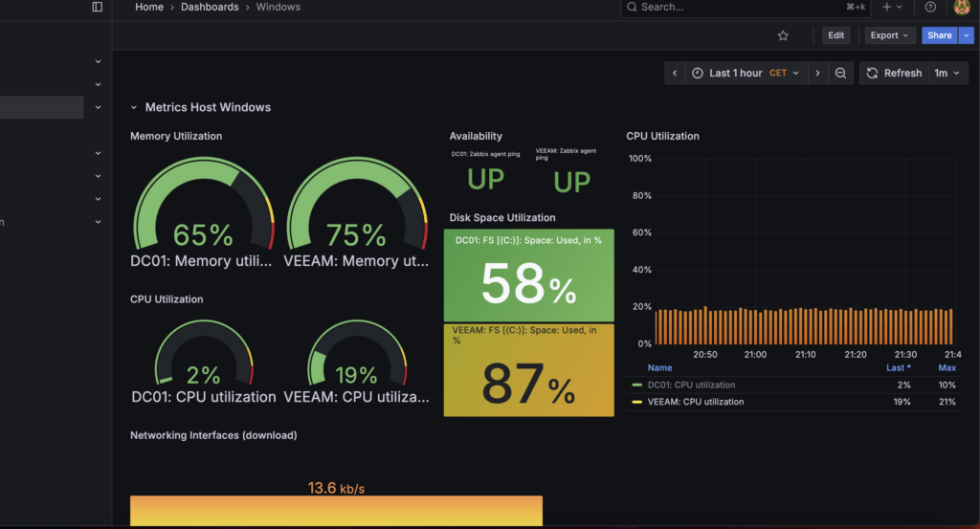This screenshot has height=529, width=980.
Task: Toggle the sidebar dock menu icon
Action: point(97,7)
